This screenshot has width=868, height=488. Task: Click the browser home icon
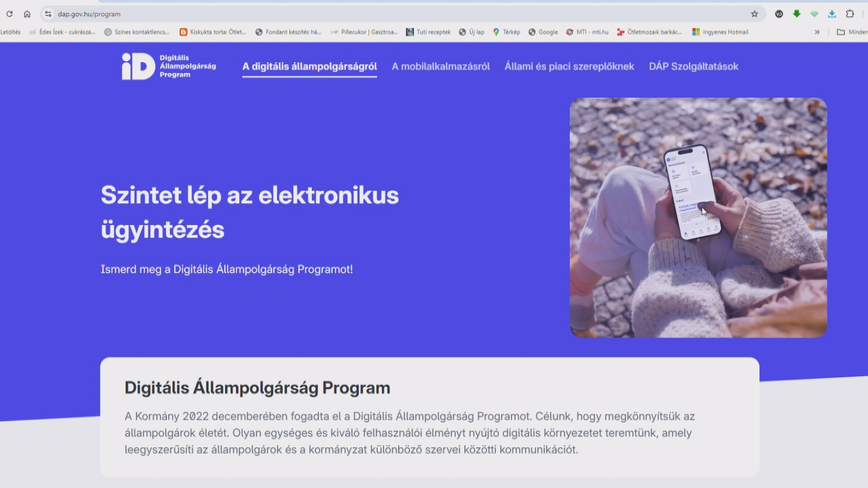click(27, 14)
